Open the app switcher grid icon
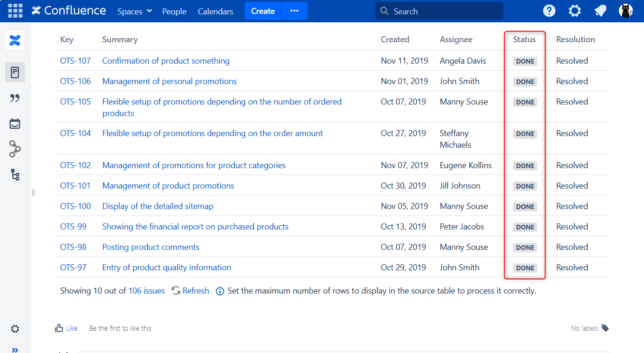The width and height of the screenshot is (644, 353). [15, 11]
